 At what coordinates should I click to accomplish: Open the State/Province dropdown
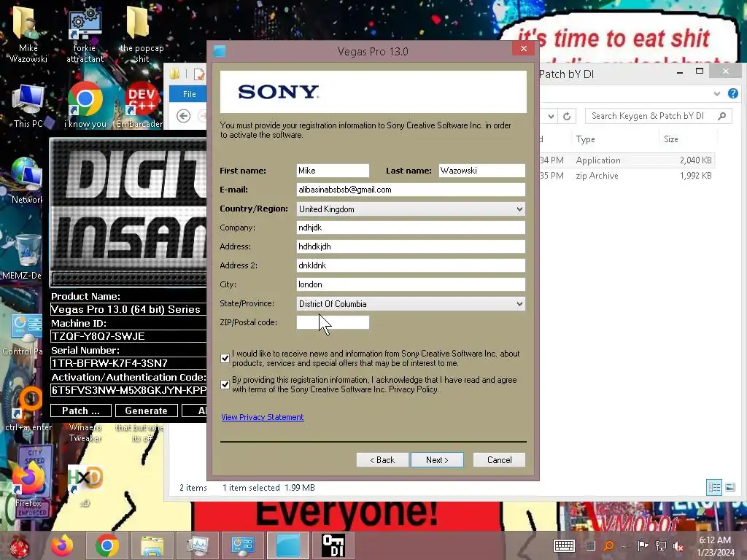(x=411, y=304)
